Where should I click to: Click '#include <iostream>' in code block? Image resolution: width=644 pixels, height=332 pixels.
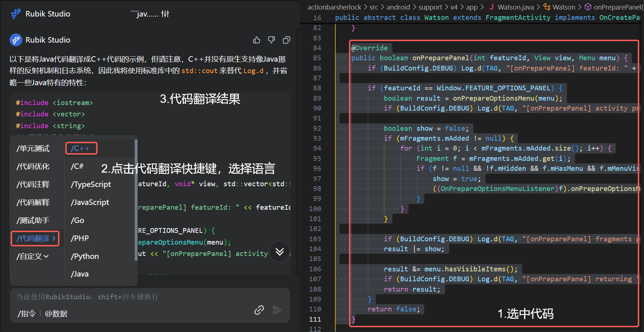(x=54, y=103)
